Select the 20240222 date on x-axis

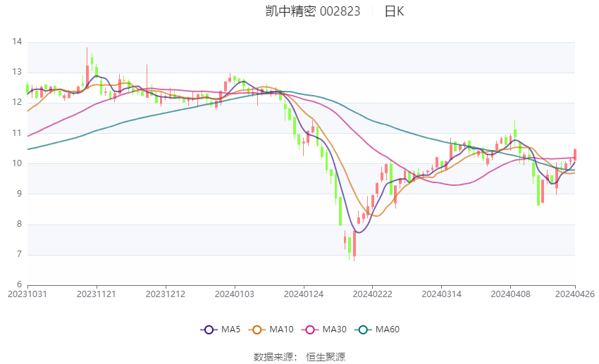[372, 294]
